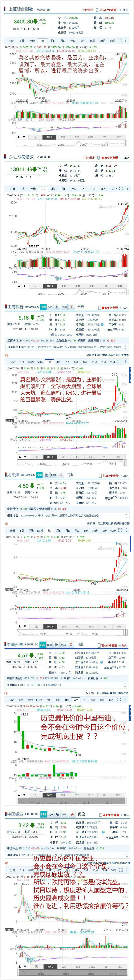Viewport: 134px width, 980px height.
Task: Open fullscreen view of 上证综合指数 chart
Action: [120, 41]
